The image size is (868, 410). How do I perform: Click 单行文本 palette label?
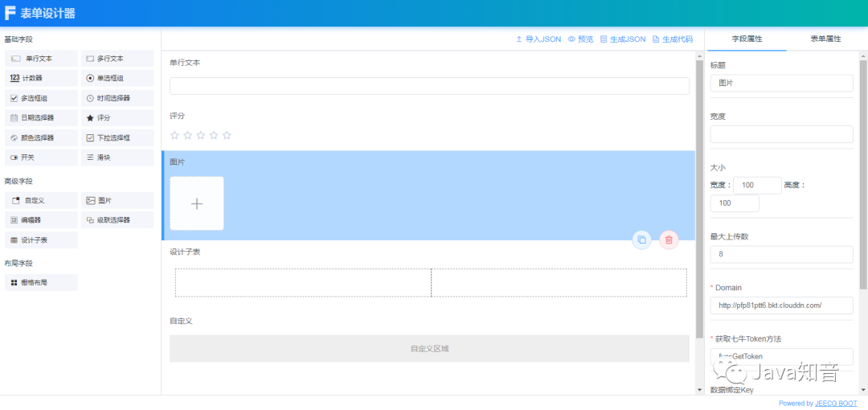39,58
